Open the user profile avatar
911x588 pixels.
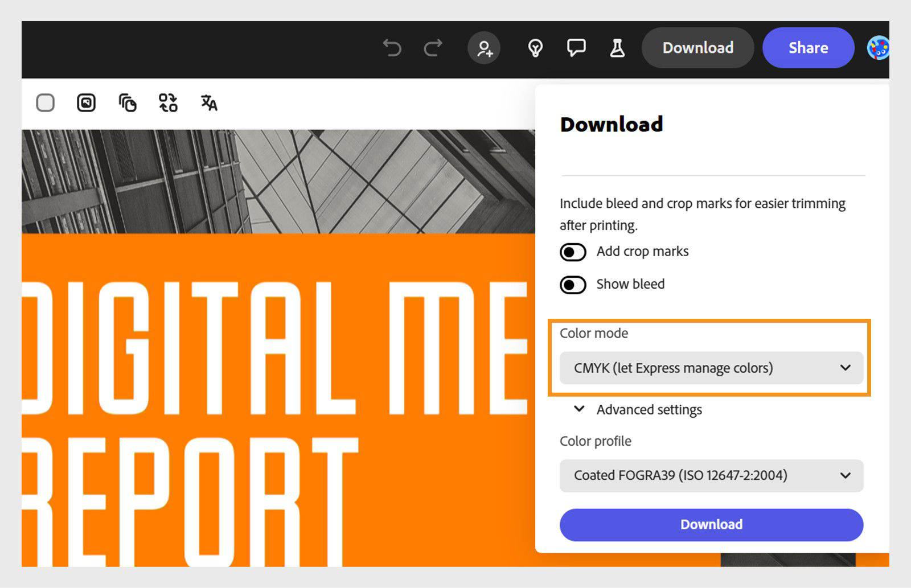[878, 48]
